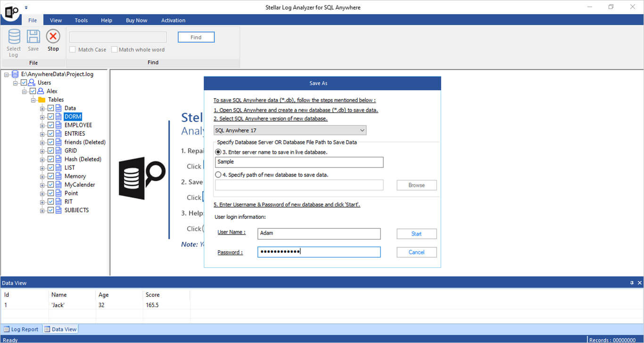This screenshot has height=343, width=644.
Task: Click the Tables folder icon
Action: (41, 100)
